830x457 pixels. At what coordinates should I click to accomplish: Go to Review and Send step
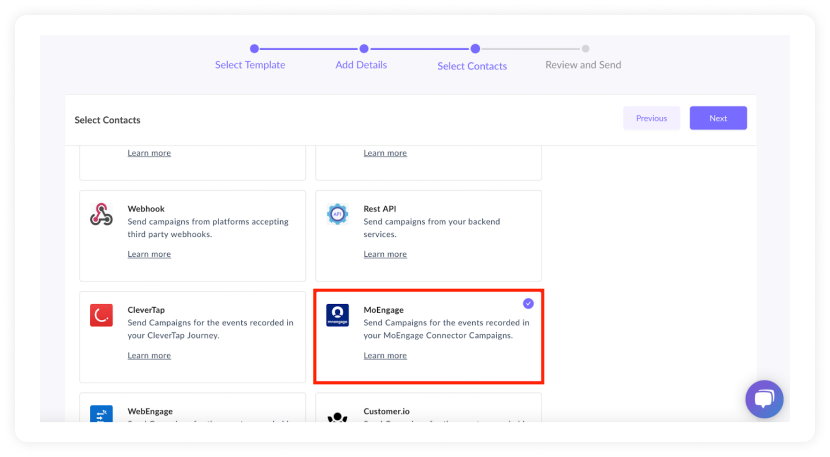583,65
